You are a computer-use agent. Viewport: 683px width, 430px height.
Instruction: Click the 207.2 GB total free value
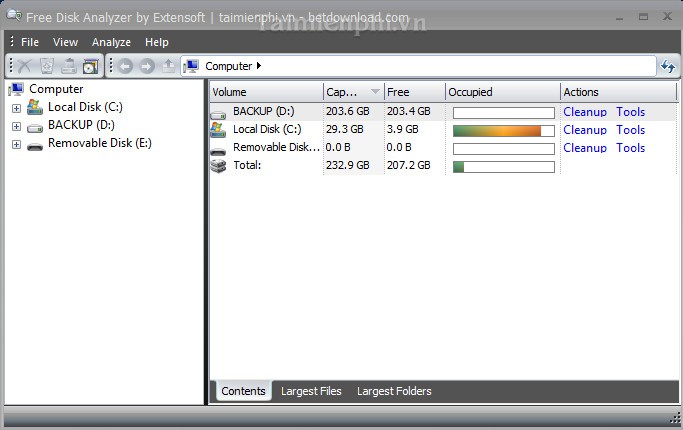pyautogui.click(x=409, y=165)
